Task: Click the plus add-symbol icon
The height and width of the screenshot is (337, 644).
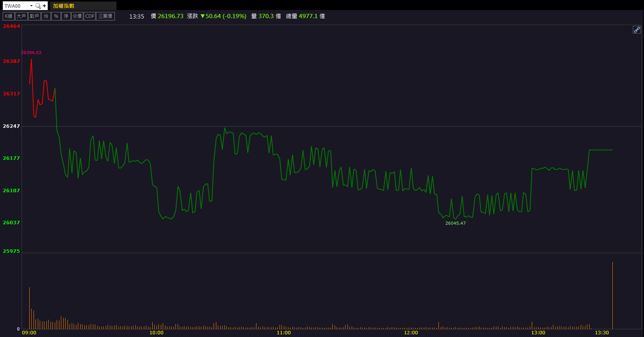Action: (x=44, y=6)
